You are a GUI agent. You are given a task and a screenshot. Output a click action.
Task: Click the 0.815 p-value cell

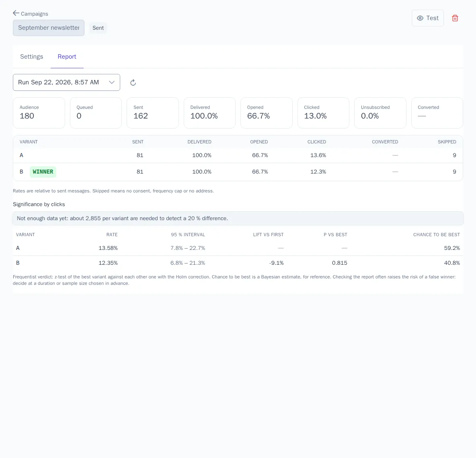(x=339, y=263)
